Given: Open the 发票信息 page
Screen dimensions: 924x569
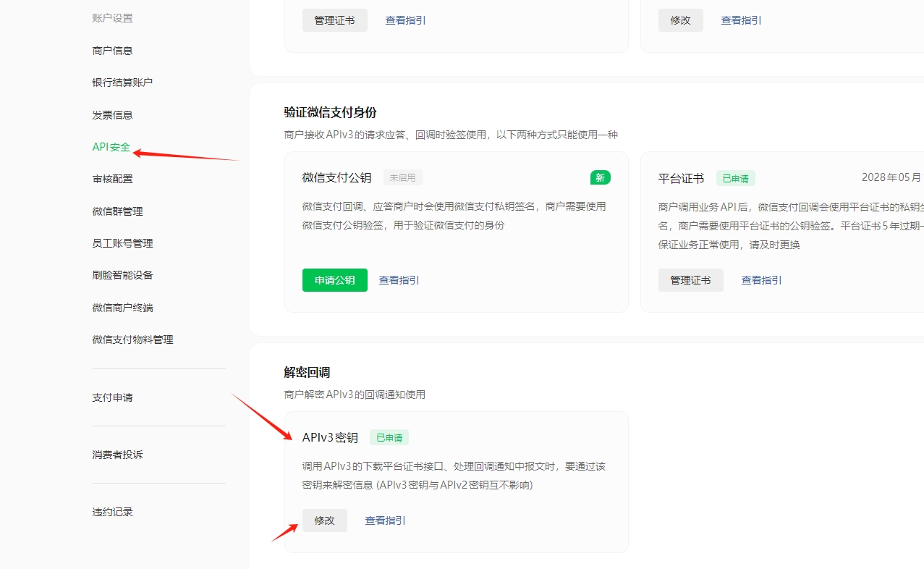Looking at the screenshot, I should (x=112, y=115).
